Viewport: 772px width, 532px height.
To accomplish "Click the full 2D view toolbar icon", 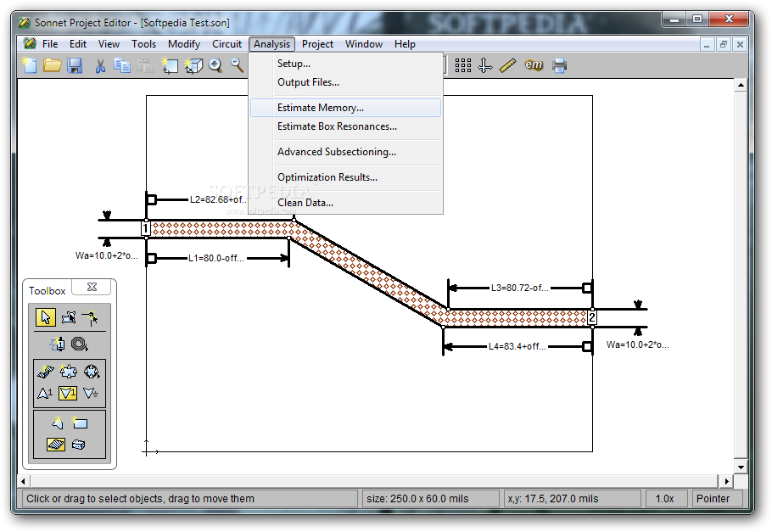I will pyautogui.click(x=170, y=65).
